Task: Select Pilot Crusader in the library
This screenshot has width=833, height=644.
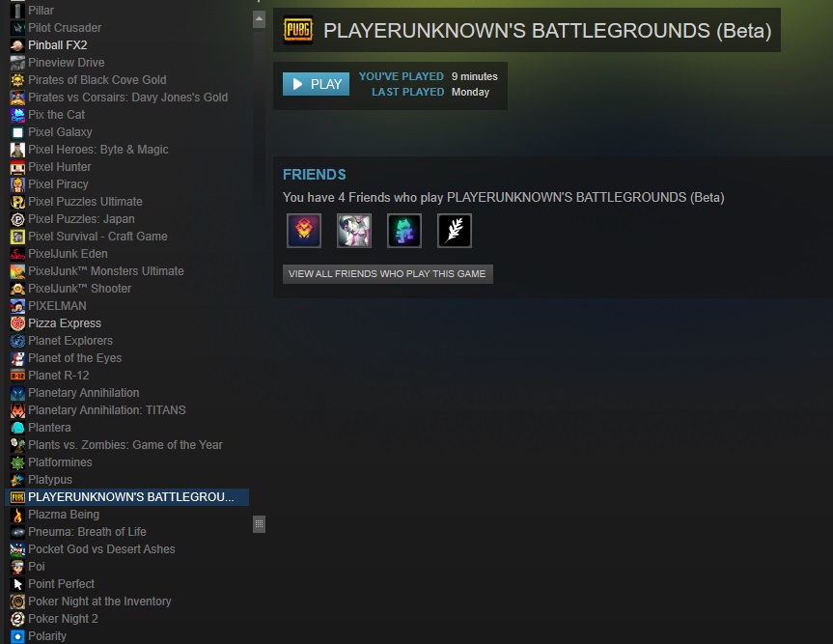Action: 65,28
